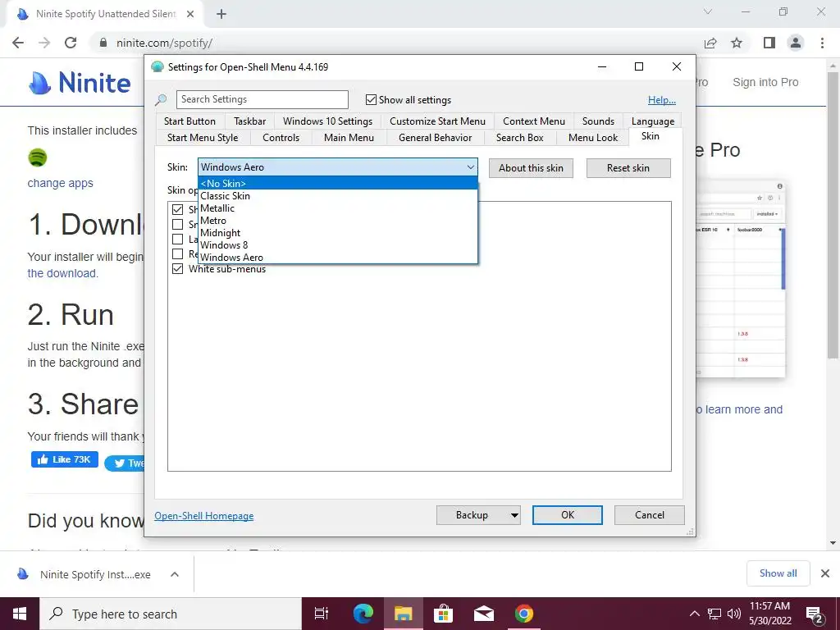This screenshot has width=840, height=630.
Task: Click the Ninite logo on the webpage
Action: click(x=80, y=83)
